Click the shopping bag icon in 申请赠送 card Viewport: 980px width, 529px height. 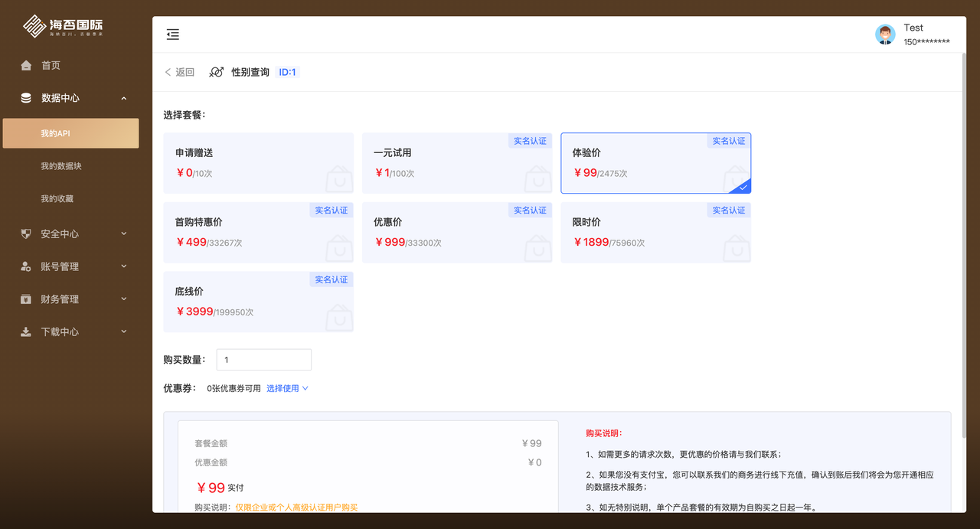click(339, 179)
